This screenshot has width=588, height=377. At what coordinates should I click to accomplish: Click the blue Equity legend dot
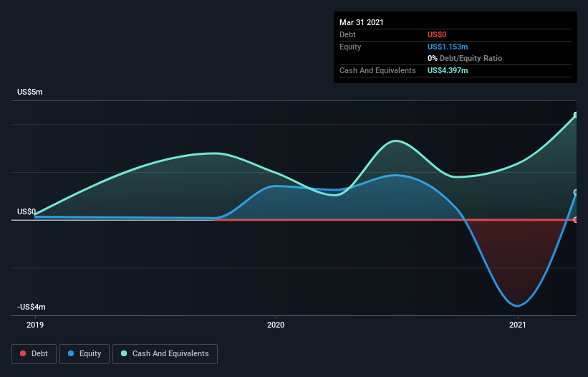point(71,353)
